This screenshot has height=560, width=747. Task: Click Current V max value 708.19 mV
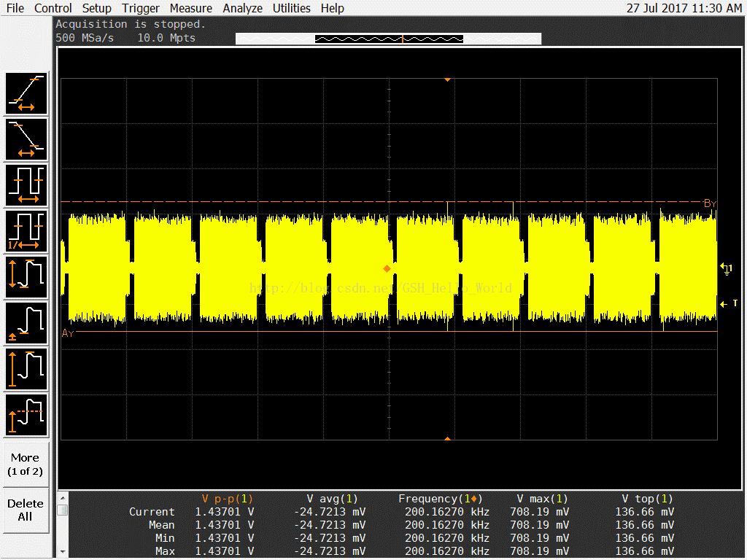click(539, 512)
